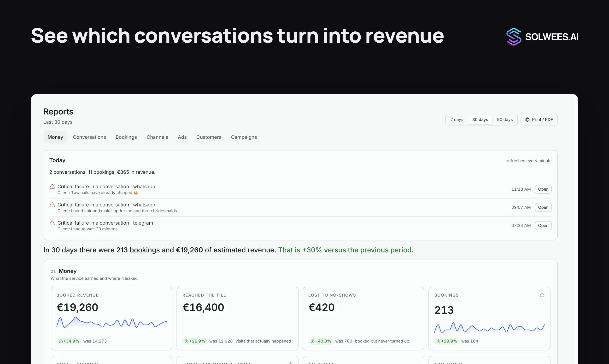609x364 pixels.
Task: Click the 'refreshes every minute' note
Action: pyautogui.click(x=529, y=161)
